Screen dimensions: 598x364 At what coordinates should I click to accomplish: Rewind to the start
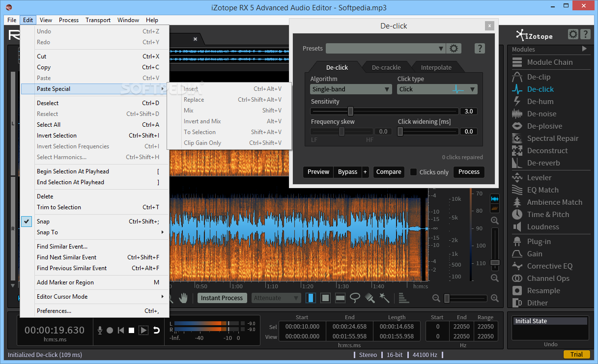click(121, 331)
